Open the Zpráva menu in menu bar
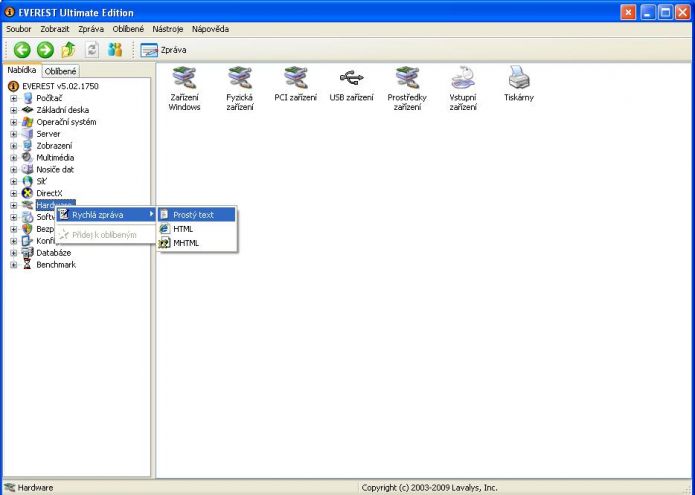Image resolution: width=695 pixels, height=495 pixels. [x=91, y=29]
